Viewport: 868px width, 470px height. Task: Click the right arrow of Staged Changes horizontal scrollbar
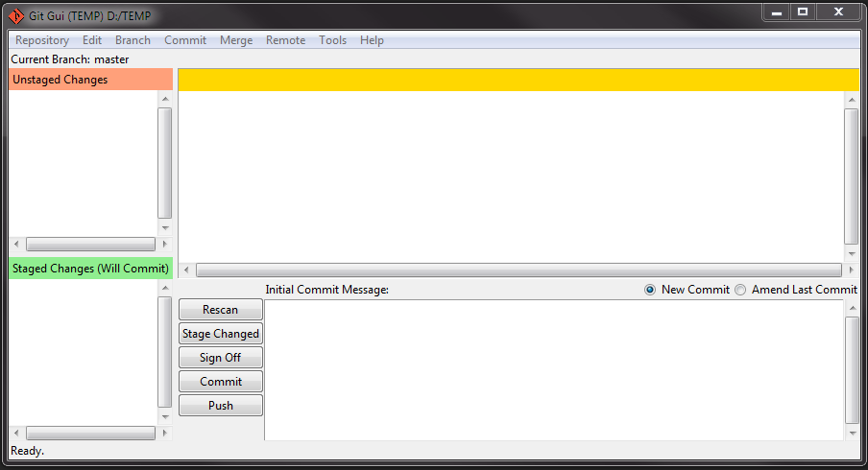tap(164, 433)
